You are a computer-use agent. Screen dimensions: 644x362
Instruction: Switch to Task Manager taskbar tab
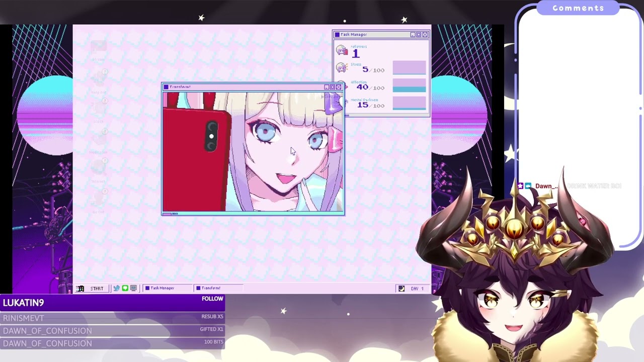(168, 289)
